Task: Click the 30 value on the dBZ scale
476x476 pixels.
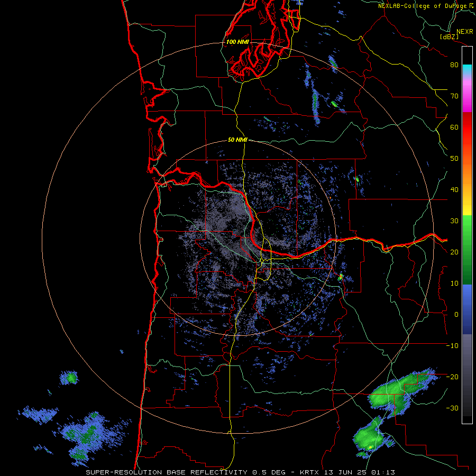Action: point(454,221)
